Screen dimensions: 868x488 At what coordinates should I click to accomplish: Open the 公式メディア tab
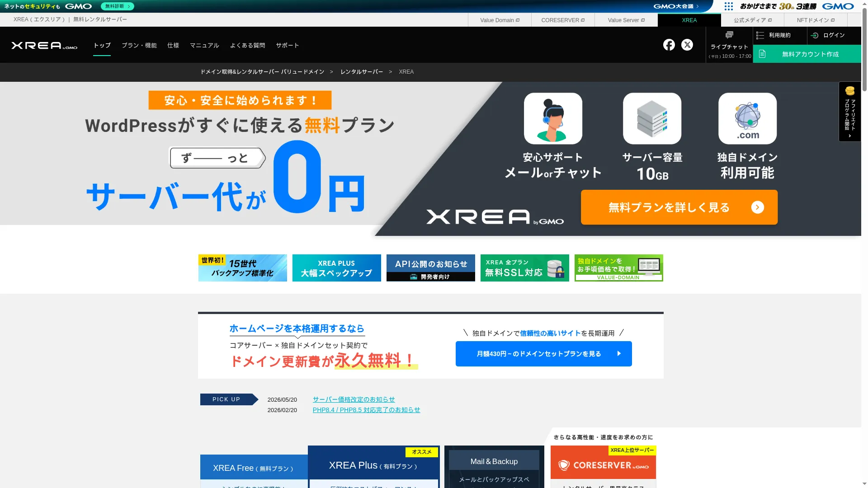753,20
